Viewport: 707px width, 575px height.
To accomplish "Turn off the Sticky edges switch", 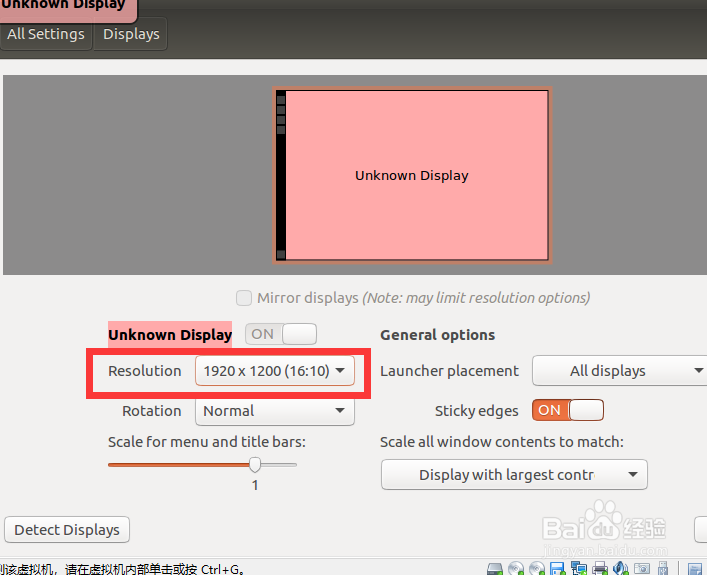I will click(568, 410).
